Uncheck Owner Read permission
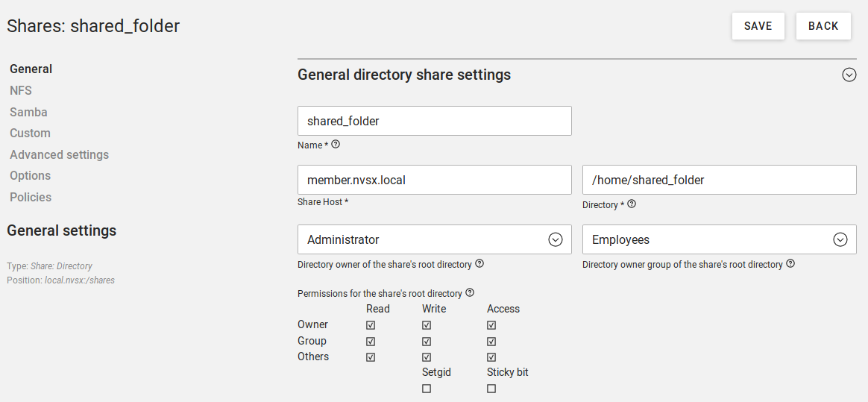This screenshot has height=402, width=868. tap(371, 325)
